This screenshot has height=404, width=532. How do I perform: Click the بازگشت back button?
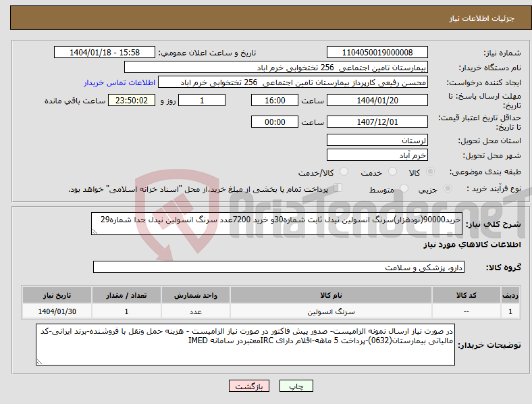pyautogui.click(x=249, y=386)
